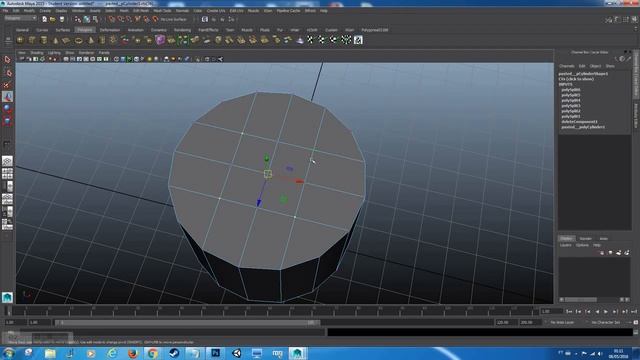The width and height of the screenshot is (640, 360).
Task: Activate the Paint Selection tool
Action: [7, 85]
